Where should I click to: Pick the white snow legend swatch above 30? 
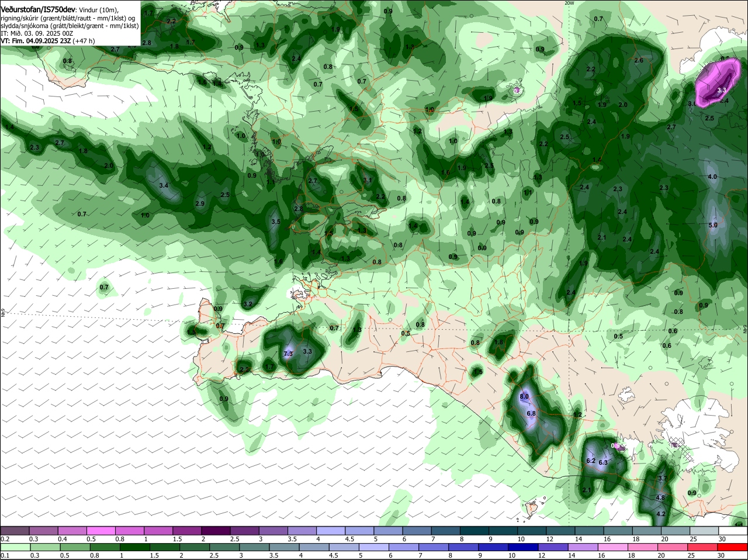click(x=733, y=530)
